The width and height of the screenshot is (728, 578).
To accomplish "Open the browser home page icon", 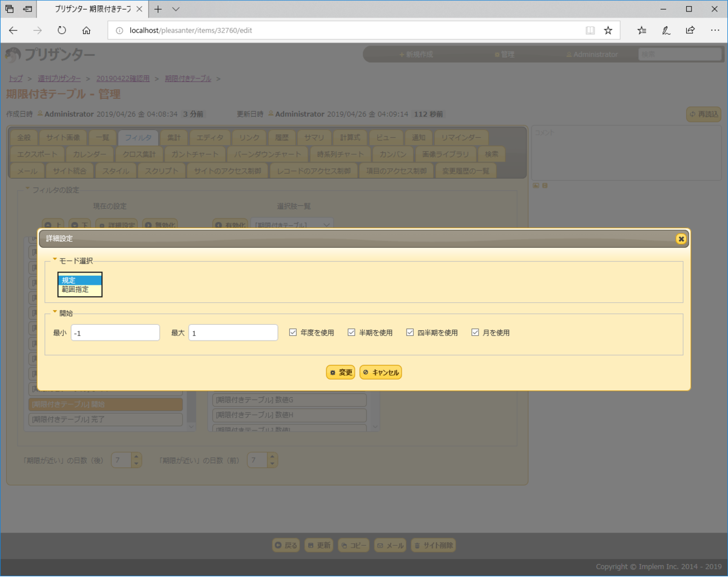I will pyautogui.click(x=86, y=30).
